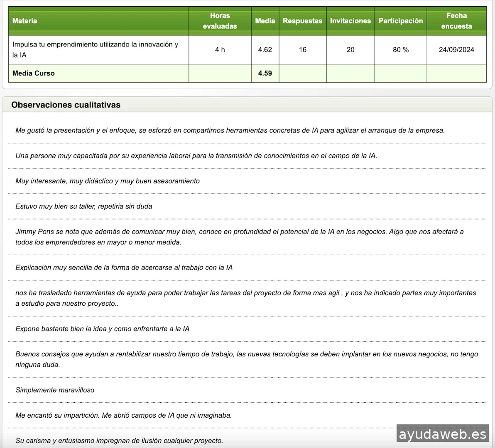Select the comment starting 'Me gustó la presentación'
The width and height of the screenshot is (495, 448).
[x=230, y=131]
